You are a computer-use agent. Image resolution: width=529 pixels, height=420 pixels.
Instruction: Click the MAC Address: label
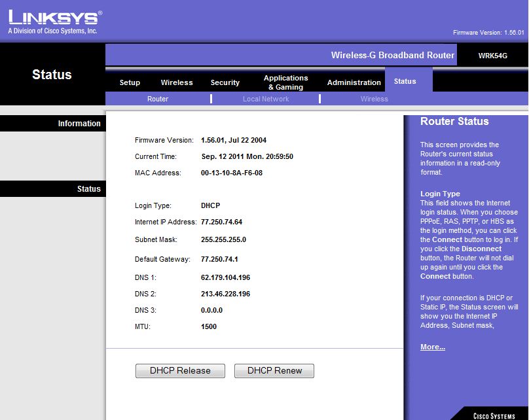tap(158, 173)
